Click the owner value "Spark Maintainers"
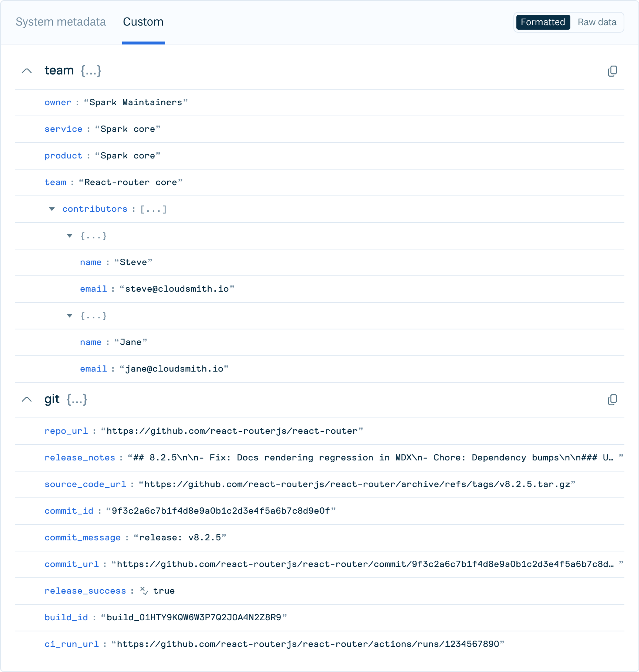 [136, 102]
